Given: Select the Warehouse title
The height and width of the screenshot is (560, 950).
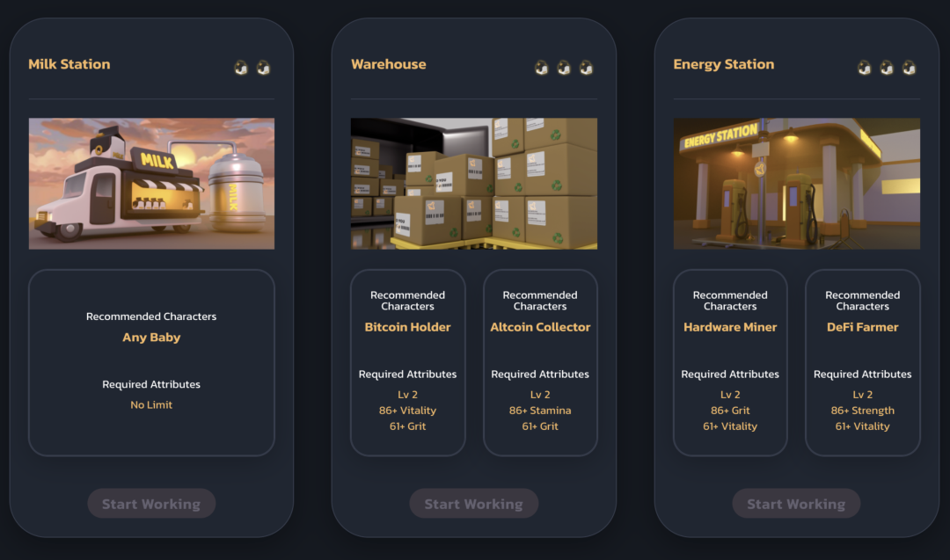Looking at the screenshot, I should [389, 64].
